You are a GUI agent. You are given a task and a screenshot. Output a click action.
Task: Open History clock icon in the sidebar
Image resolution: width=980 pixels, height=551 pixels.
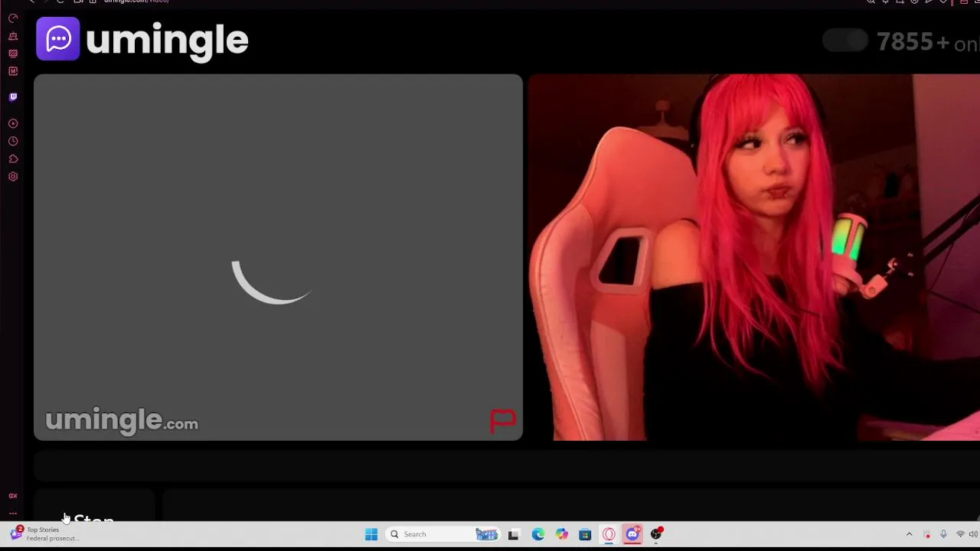(13, 141)
